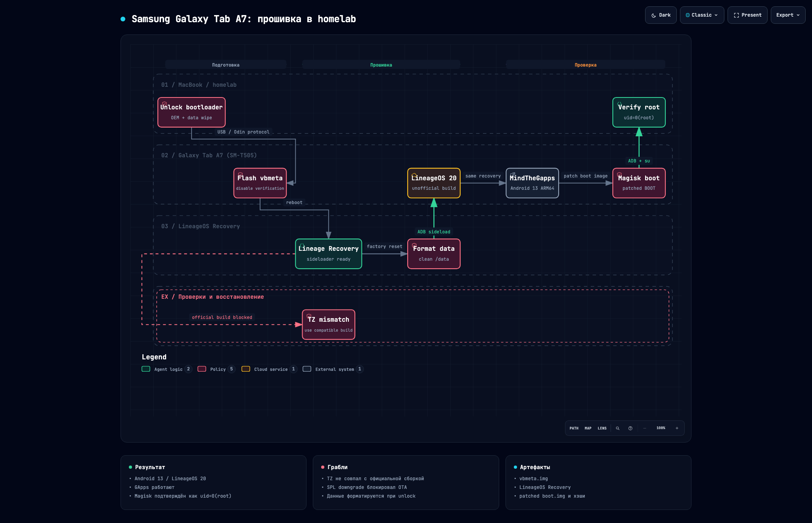Open the help question-mark icon
Image resolution: width=812 pixels, height=523 pixels.
(630, 428)
